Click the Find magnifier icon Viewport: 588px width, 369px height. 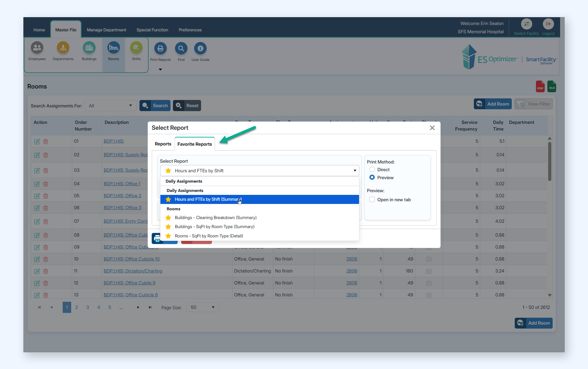(181, 49)
